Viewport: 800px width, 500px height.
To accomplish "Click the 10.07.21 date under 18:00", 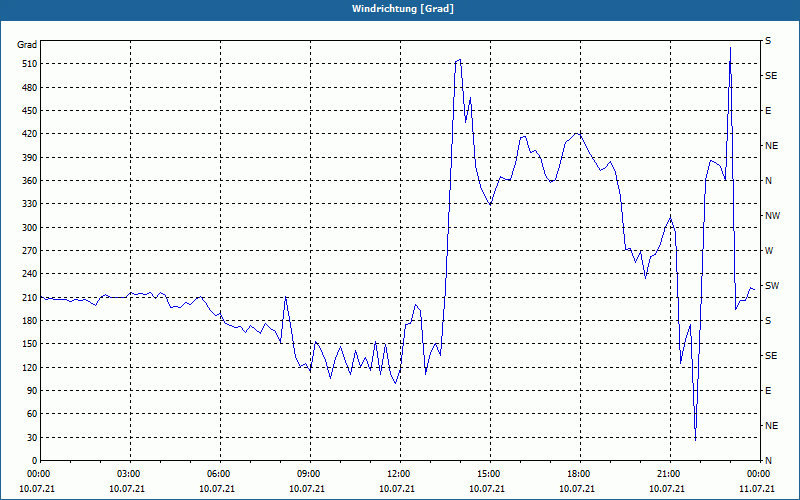I will click(x=577, y=489).
